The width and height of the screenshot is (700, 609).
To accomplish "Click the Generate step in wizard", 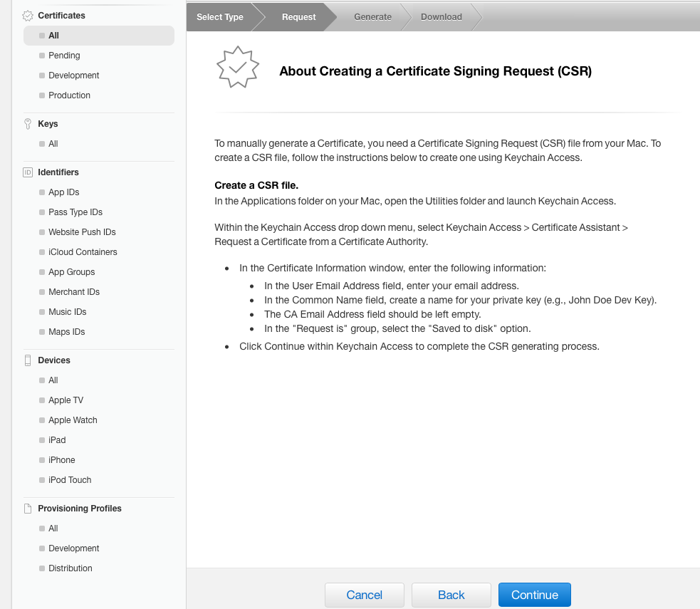I will point(372,17).
